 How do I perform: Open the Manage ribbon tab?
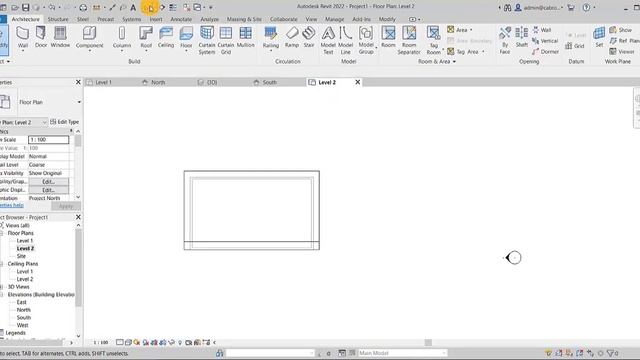tap(334, 19)
